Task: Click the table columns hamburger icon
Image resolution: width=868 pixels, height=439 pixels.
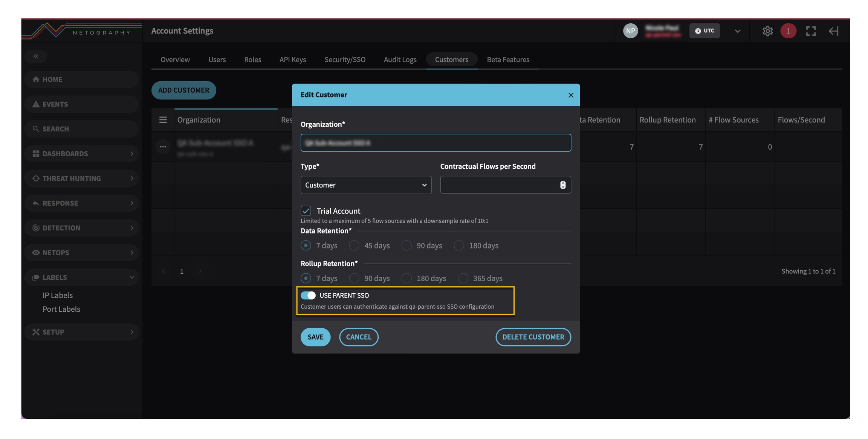Action: [163, 120]
